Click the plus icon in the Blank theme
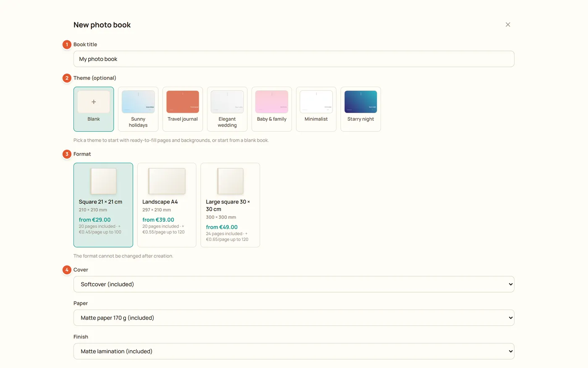The width and height of the screenshot is (588, 368). pos(94,102)
